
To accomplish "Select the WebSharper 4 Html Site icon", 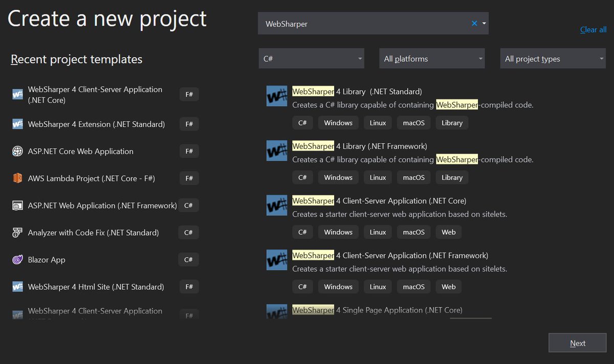I will [16, 286].
